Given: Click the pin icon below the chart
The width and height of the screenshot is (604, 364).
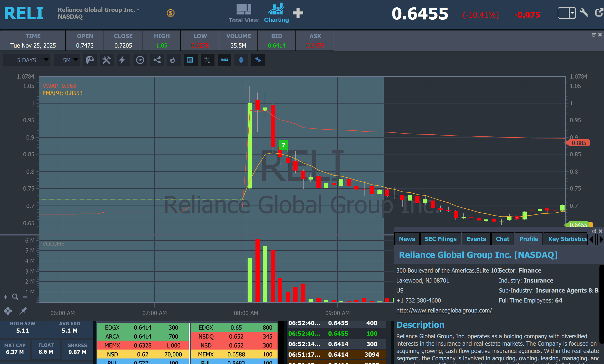Looking at the screenshot, I should [x=23, y=311].
